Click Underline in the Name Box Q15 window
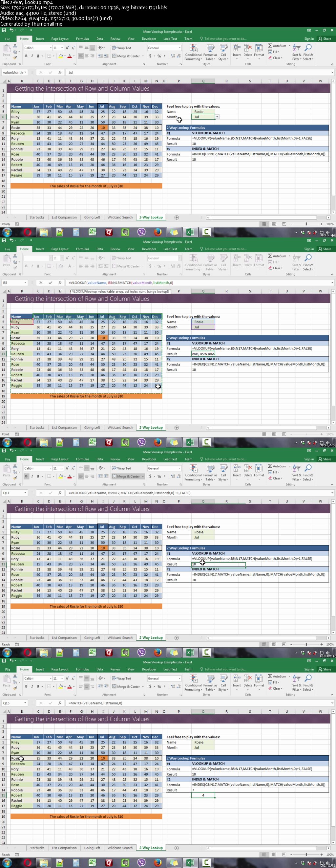The width and height of the screenshot is (336, 868). pyautogui.click(x=38, y=686)
